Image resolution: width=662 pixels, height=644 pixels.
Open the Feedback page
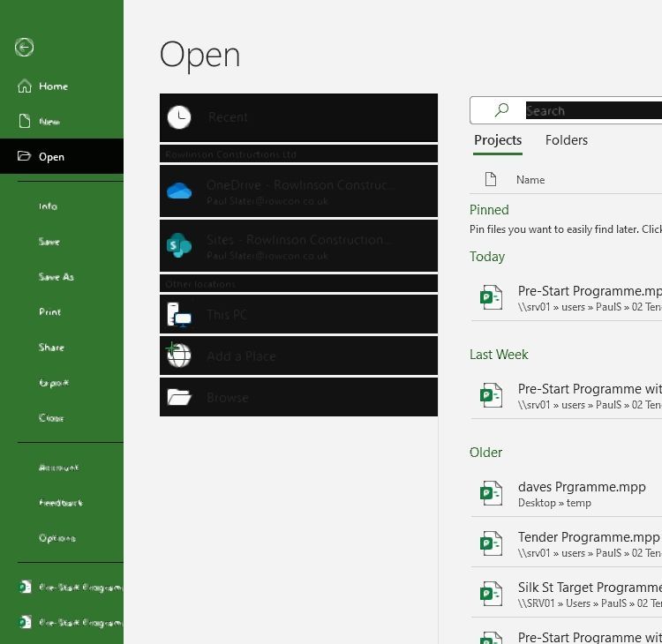[x=62, y=503]
